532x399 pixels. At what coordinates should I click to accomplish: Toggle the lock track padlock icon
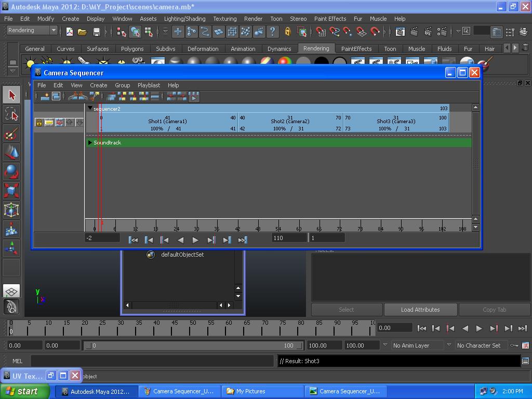click(39, 122)
